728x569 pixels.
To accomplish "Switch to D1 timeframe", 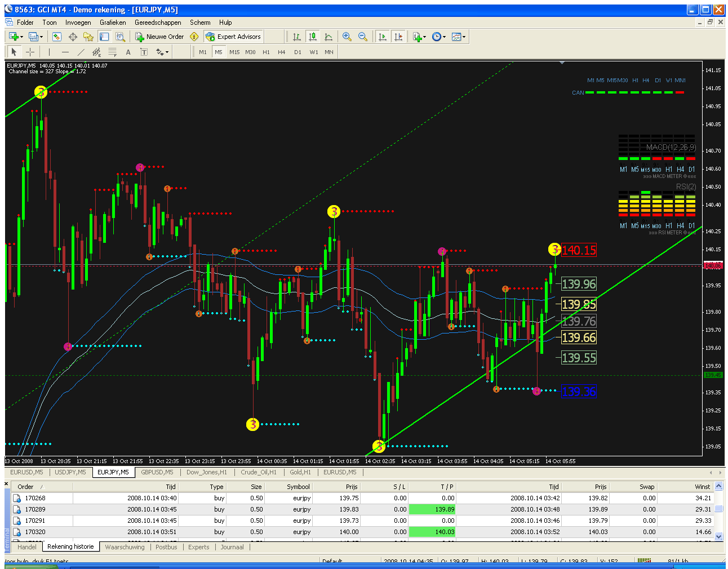I will tap(298, 52).
